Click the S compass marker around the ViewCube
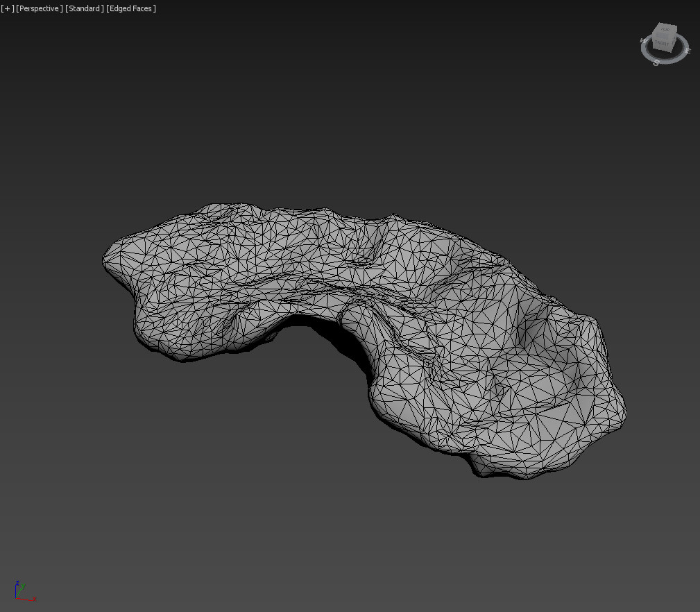This screenshot has height=612, width=700. tap(656, 62)
